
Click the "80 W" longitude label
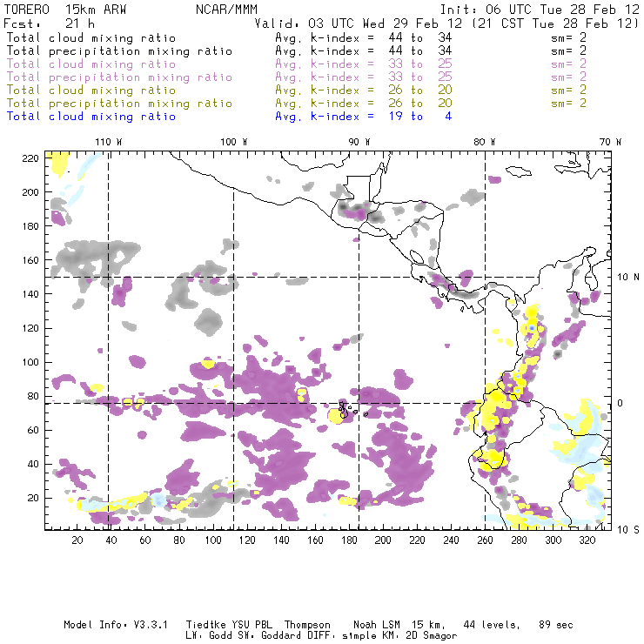point(484,142)
